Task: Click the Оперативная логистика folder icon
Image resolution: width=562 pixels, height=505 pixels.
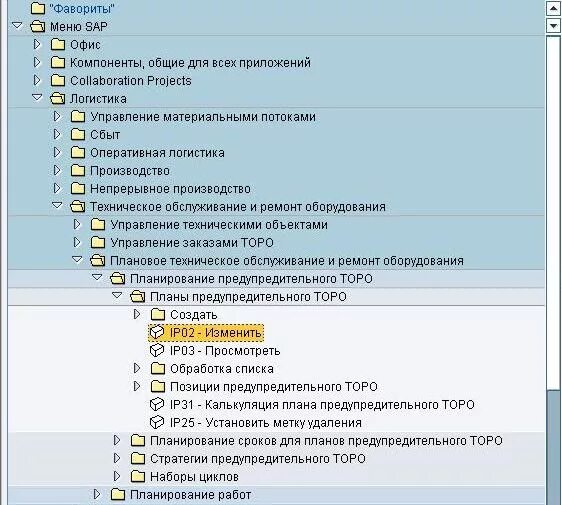Action: pyautogui.click(x=78, y=152)
